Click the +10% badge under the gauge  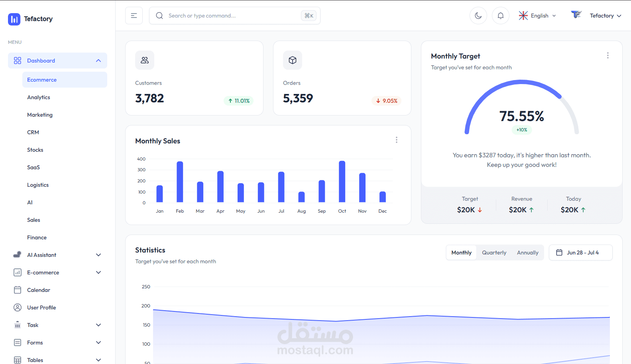coord(522,130)
